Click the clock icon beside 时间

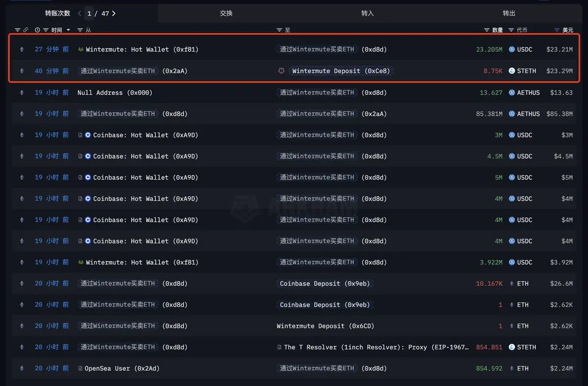click(38, 30)
